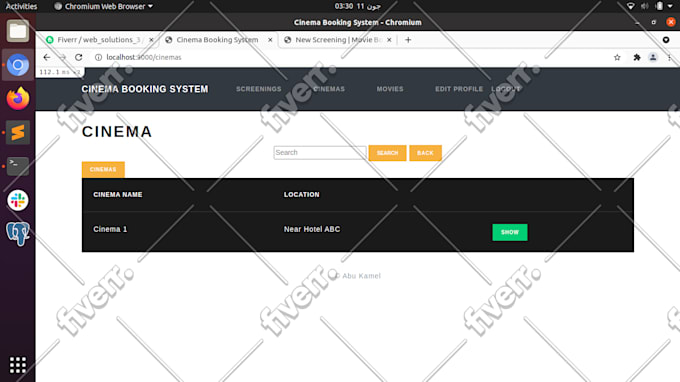Switch to the New Screening tab

pos(338,40)
